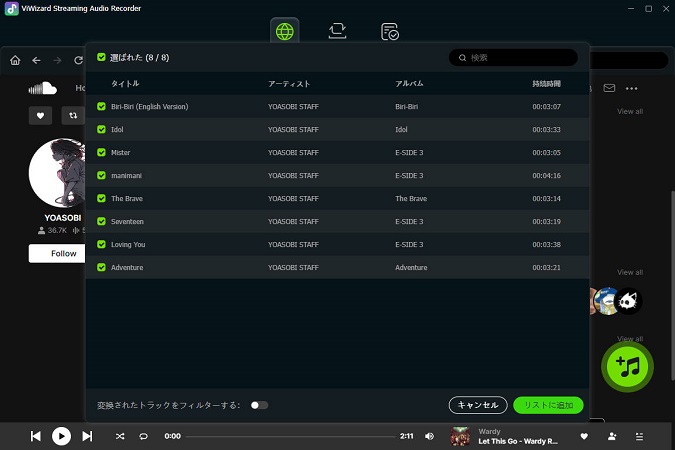Screen dimensions: 675x450
Task: Click the 00:04:16 duration of manimani
Action: [x=546, y=175]
